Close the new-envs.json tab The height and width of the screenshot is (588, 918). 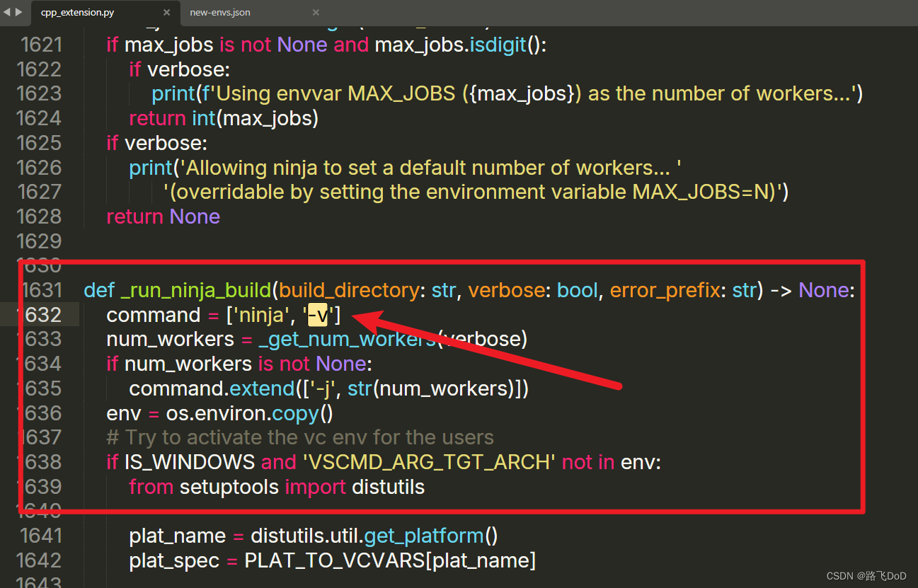[x=316, y=12]
